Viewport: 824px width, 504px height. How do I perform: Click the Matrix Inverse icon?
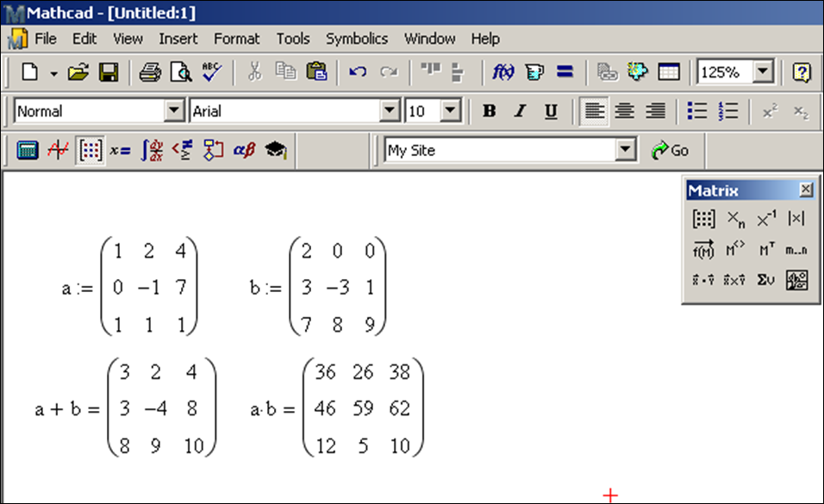pos(766,220)
